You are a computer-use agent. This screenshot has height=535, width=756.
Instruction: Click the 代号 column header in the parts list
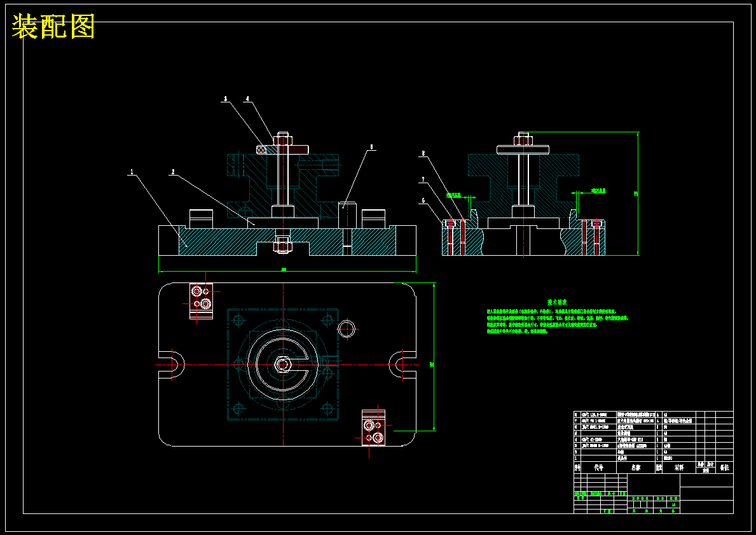coord(599,468)
